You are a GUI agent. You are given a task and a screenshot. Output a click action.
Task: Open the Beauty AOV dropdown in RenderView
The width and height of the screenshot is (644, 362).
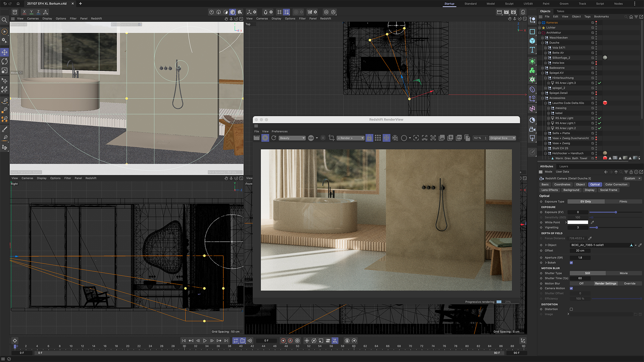pyautogui.click(x=292, y=138)
